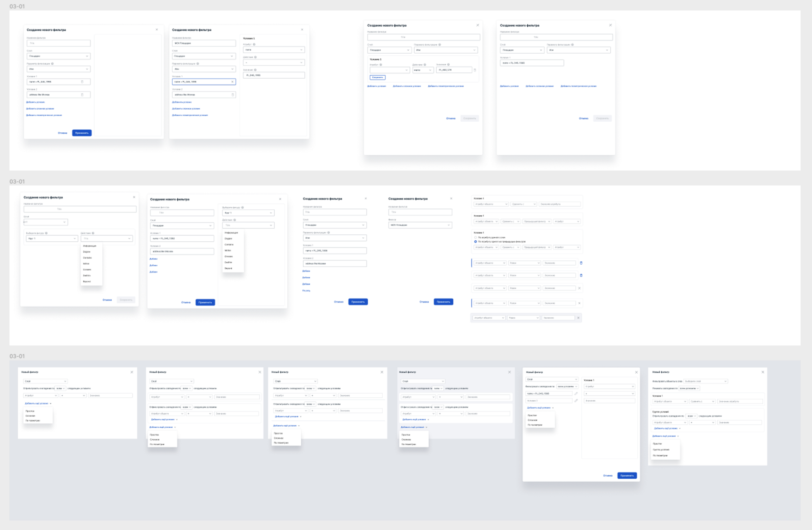The width and height of the screenshot is (812, 530).
Task: Click Добавить геометрическое условие link below PL_493_576 condition
Action: pyautogui.click(x=446, y=86)
